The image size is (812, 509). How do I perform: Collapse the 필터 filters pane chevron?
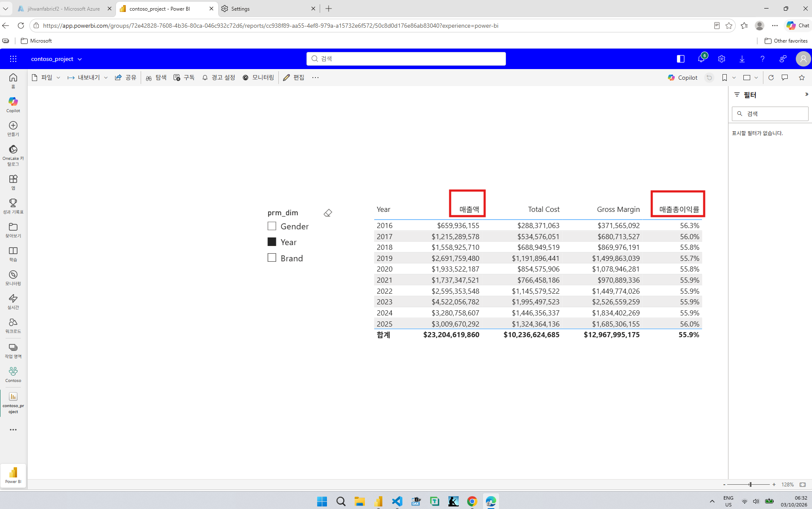tap(806, 95)
